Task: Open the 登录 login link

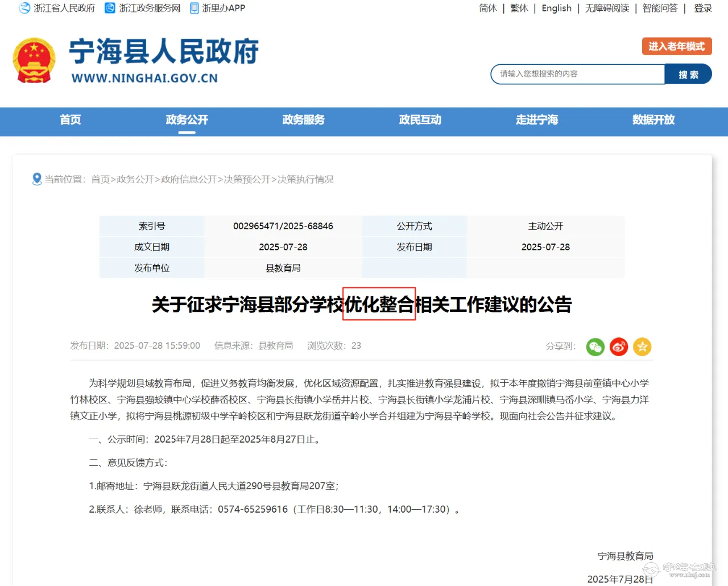Action: coord(703,8)
